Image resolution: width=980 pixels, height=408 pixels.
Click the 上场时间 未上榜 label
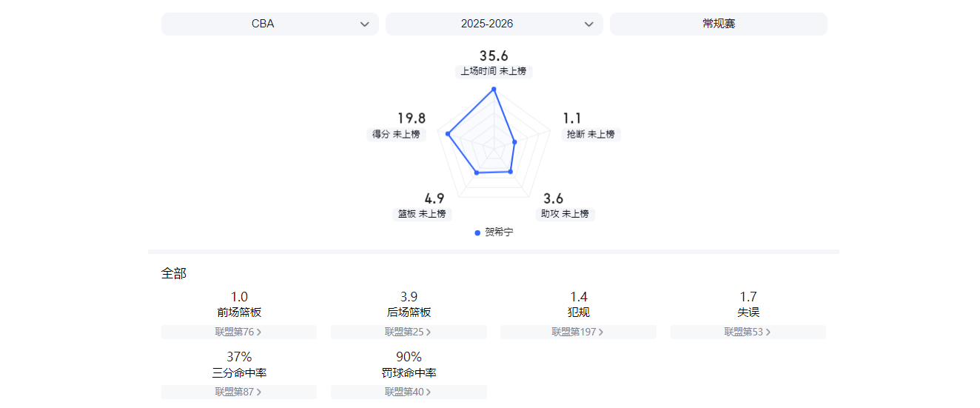pyautogui.click(x=493, y=71)
